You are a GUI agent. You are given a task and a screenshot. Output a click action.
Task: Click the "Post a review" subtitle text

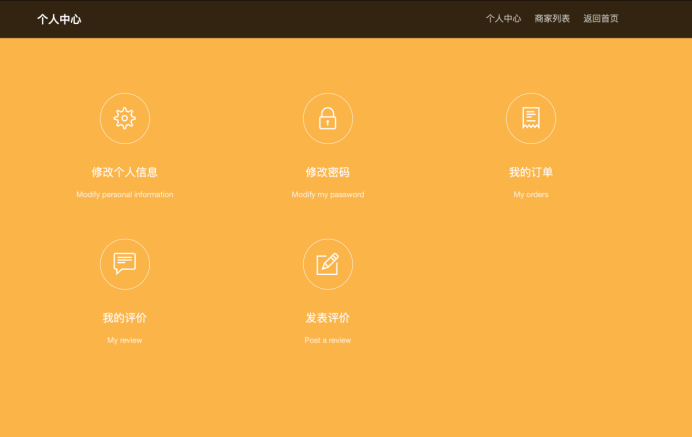(328, 341)
